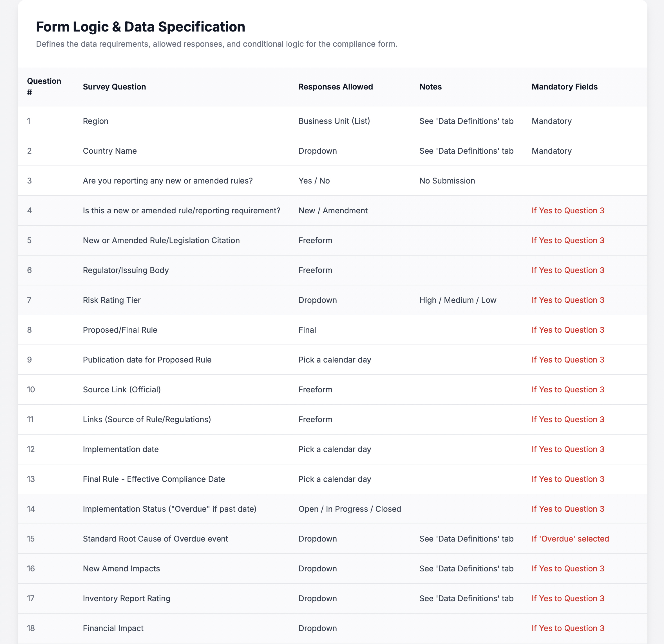Select the 'Survey Question' column header

click(x=115, y=87)
